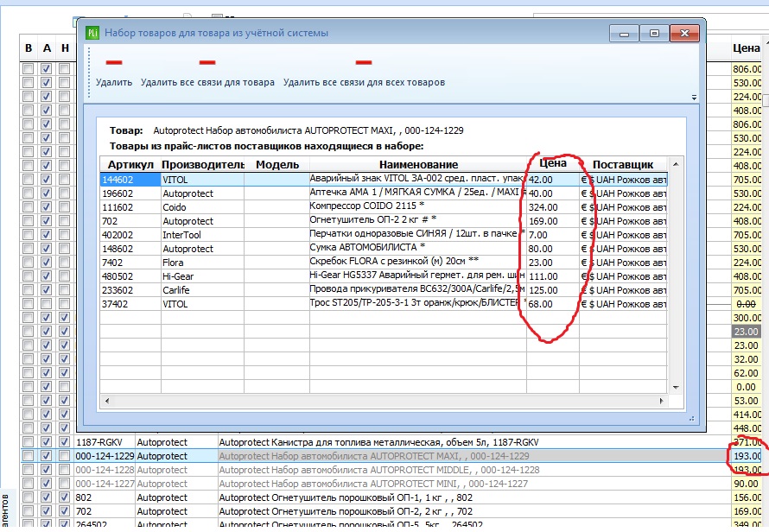Select the Сумка АВТОМОБИЛИСТА row
This screenshot has height=532, width=769.
tap(384, 249)
